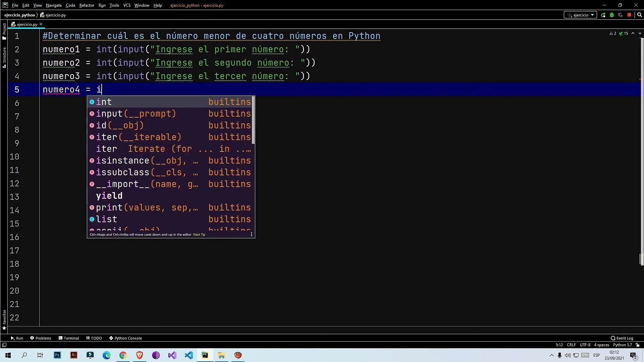Select the ejercicio.py editor tab
This screenshot has width=644, height=362.
pyautogui.click(x=27, y=24)
